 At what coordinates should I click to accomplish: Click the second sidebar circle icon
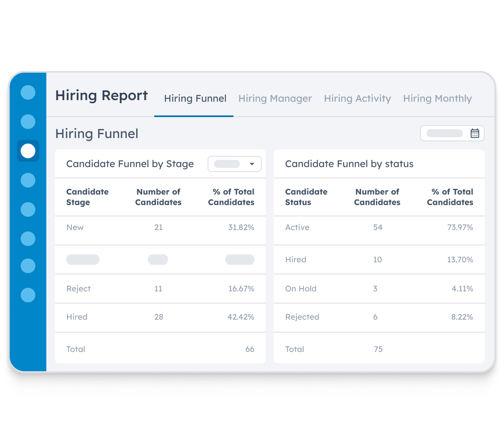(28, 121)
